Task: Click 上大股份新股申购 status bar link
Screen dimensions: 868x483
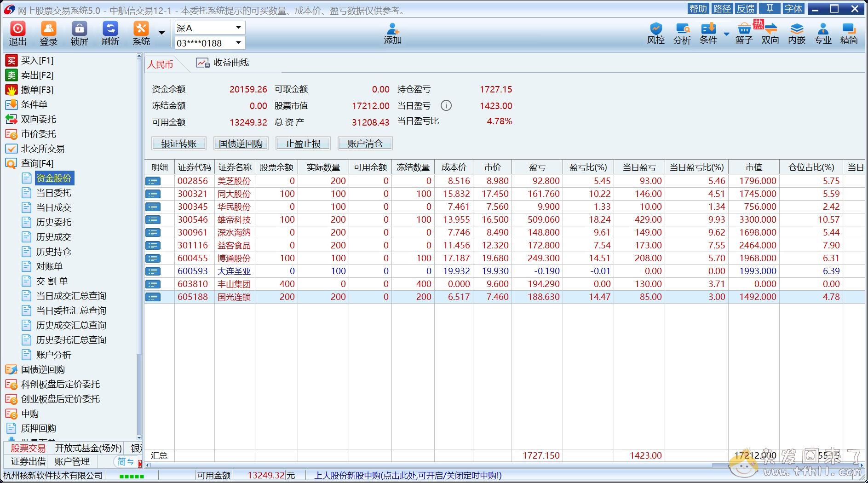Action: [408, 476]
